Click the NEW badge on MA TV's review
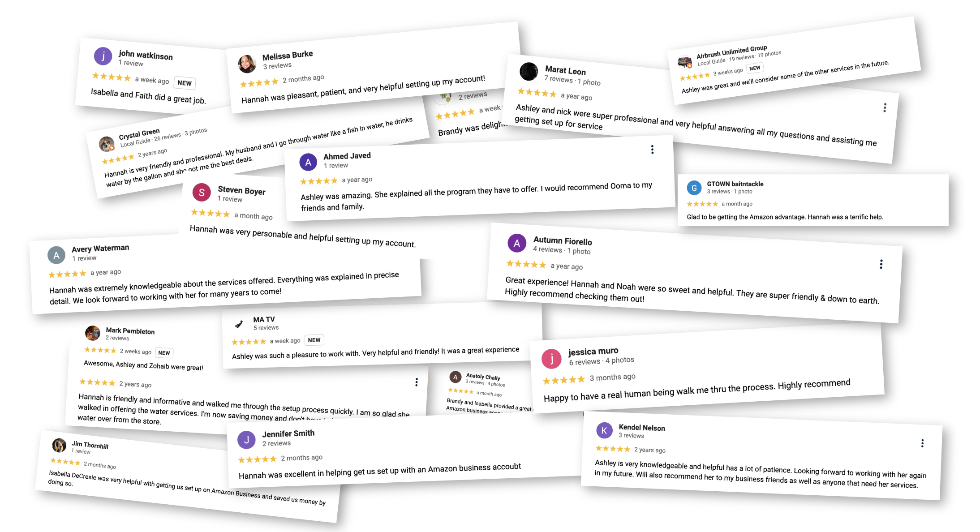Viewport: 980px width, 532px height. coord(314,340)
